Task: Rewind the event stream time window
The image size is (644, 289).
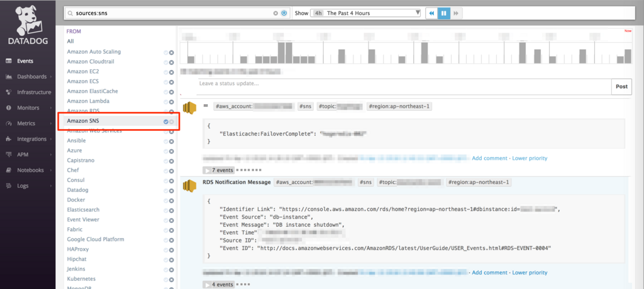Action: point(431,13)
